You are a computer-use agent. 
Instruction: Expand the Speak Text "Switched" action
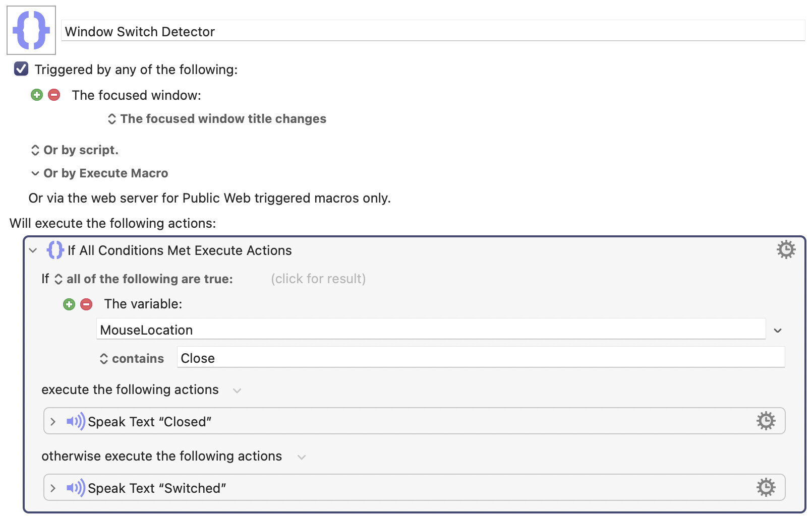point(53,488)
